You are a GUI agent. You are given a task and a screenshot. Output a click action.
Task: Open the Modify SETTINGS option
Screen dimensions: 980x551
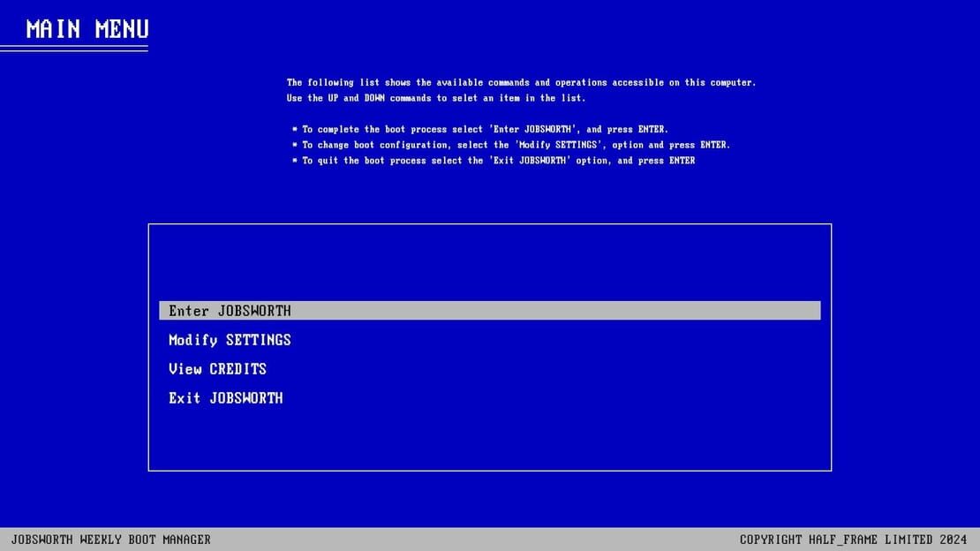(x=230, y=340)
